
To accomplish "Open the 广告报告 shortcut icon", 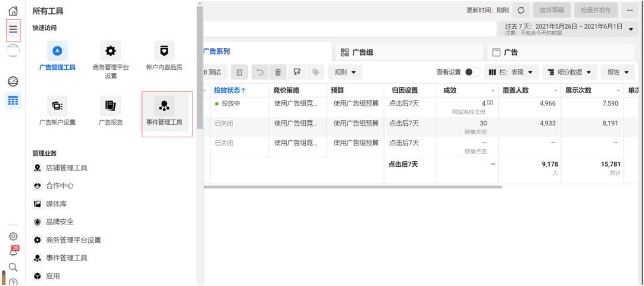I will [x=110, y=110].
